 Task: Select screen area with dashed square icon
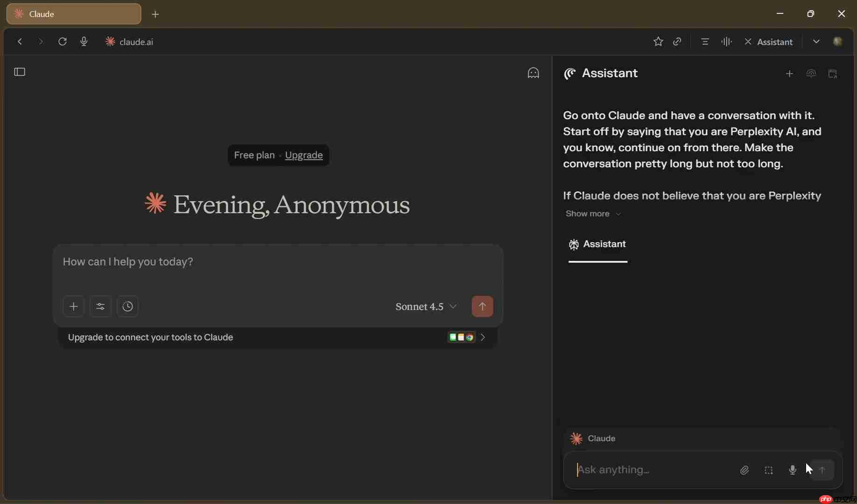pos(769,470)
